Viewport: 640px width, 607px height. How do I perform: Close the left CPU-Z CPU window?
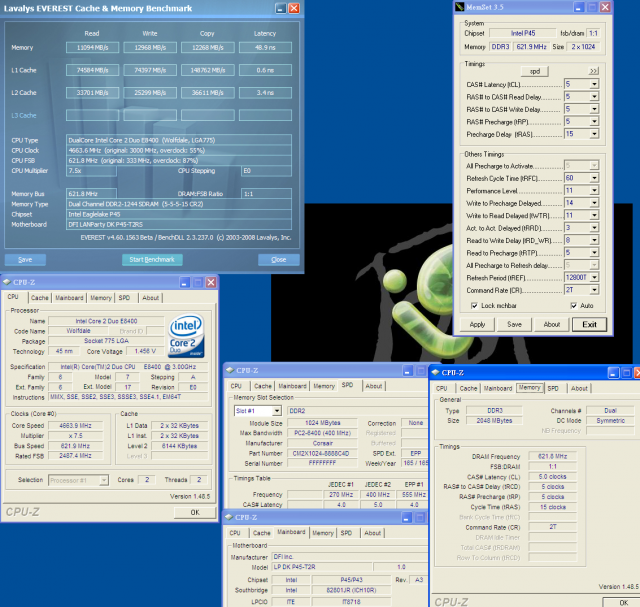pos(211,282)
